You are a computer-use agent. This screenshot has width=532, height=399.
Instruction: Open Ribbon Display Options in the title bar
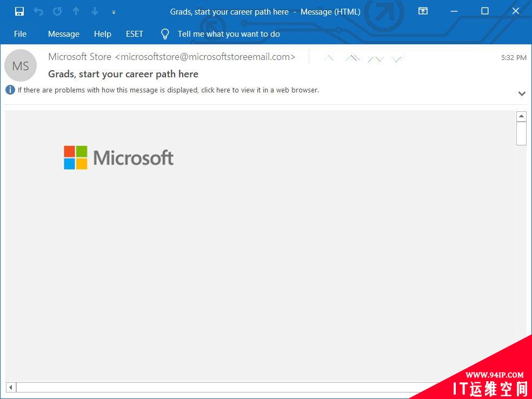click(x=423, y=11)
